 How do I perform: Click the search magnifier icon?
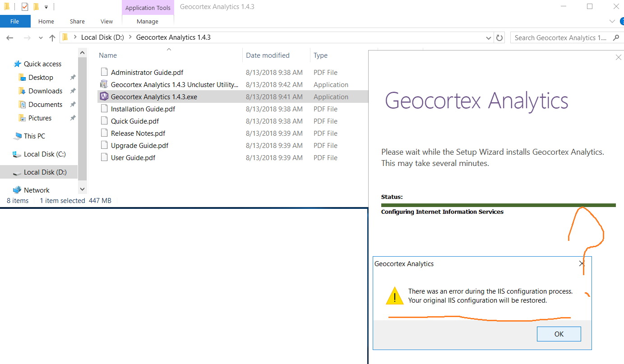click(616, 38)
